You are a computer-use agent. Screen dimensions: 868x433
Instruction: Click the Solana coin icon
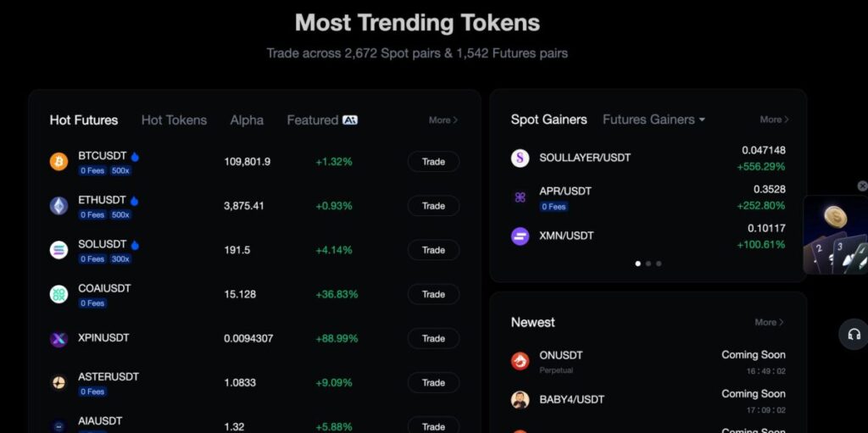coord(58,250)
